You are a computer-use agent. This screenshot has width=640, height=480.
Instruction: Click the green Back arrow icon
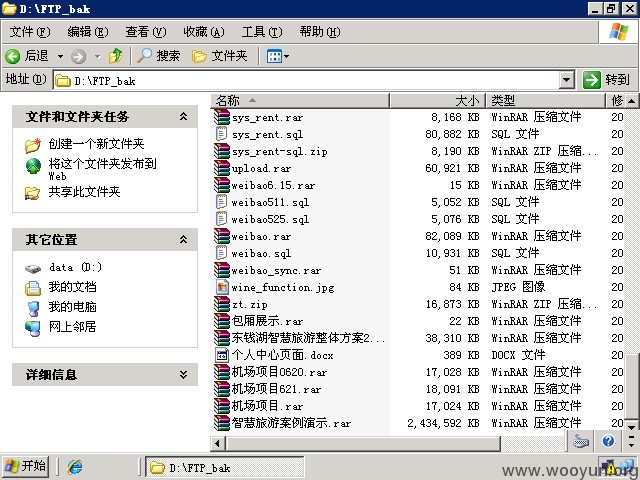(12, 56)
